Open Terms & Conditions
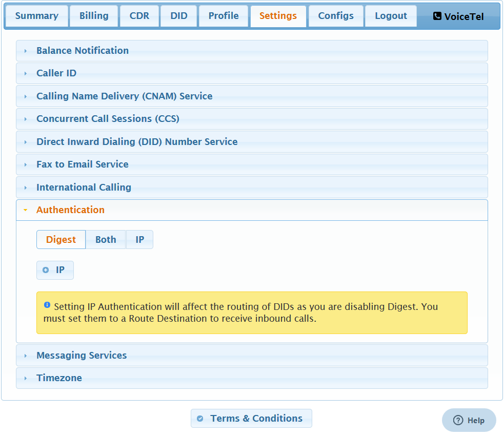This screenshot has height=437, width=504. click(251, 419)
